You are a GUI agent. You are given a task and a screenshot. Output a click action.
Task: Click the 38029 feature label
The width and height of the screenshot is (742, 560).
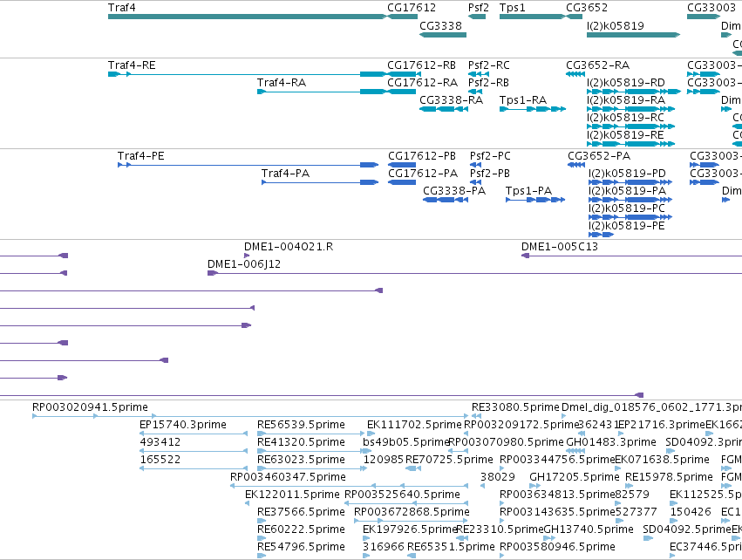pyautogui.click(x=497, y=477)
